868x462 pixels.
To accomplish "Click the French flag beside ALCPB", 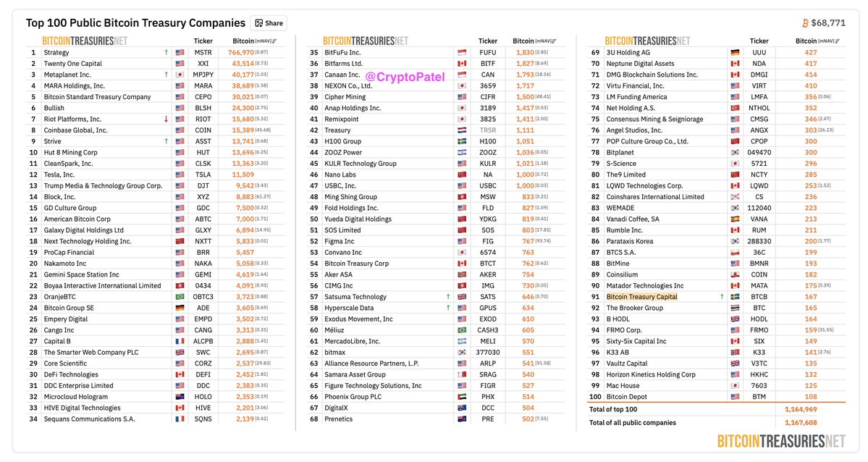I will (180, 341).
